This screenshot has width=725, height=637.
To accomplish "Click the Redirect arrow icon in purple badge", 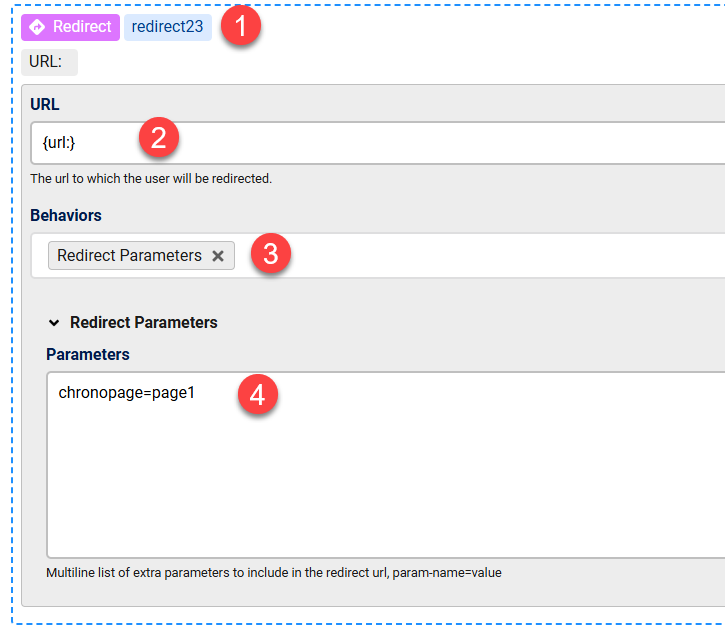I will 37,27.
